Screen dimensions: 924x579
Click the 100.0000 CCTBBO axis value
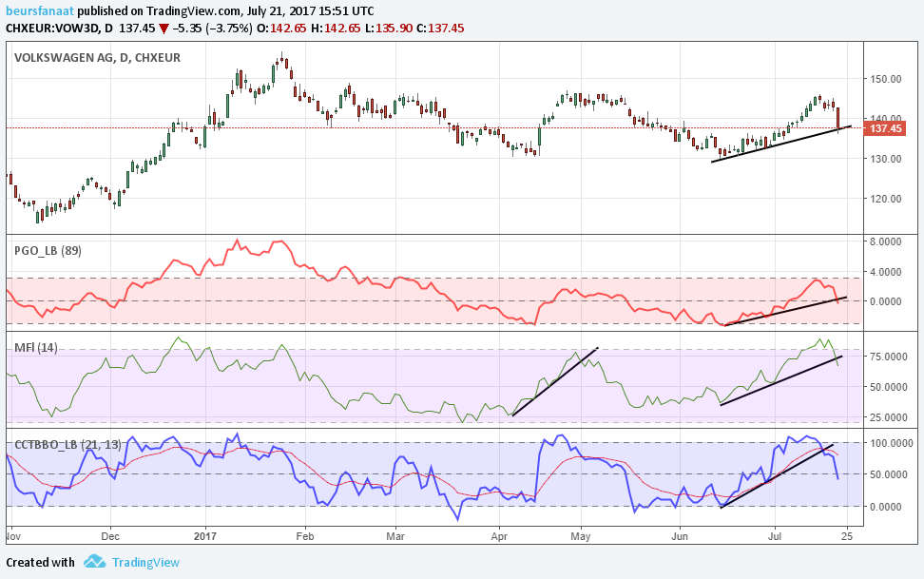[x=891, y=443]
